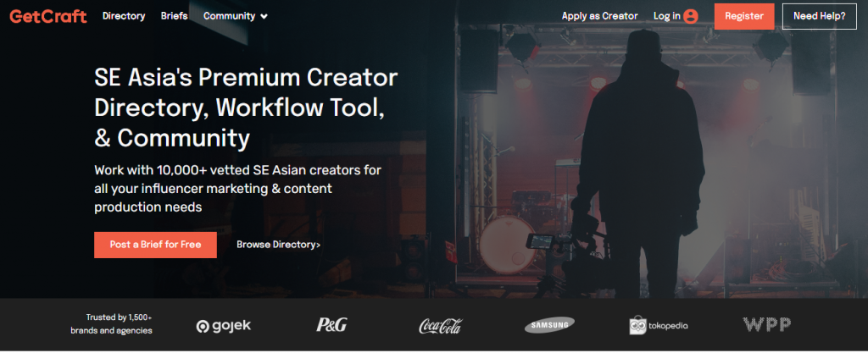This screenshot has height=353, width=868.
Task: Click the P&G brand logo
Action: tap(331, 325)
